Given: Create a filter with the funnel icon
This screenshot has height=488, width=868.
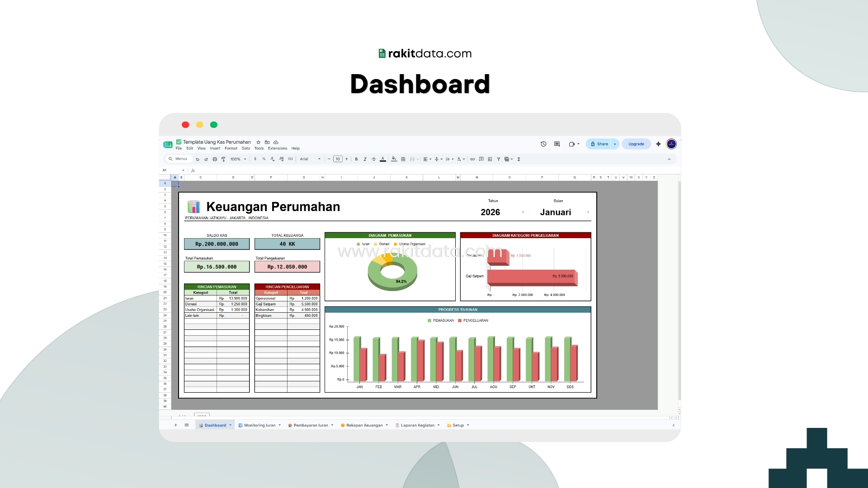Looking at the screenshot, I should [499, 159].
